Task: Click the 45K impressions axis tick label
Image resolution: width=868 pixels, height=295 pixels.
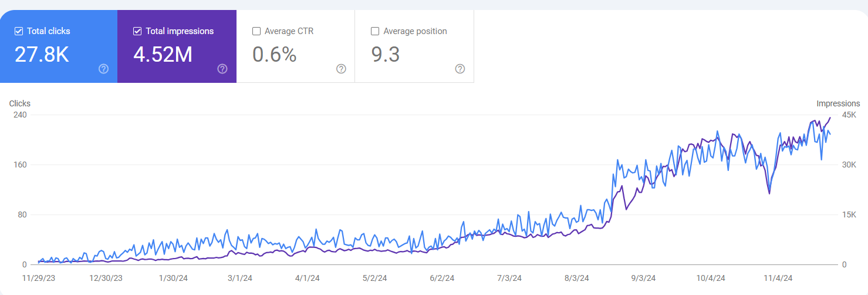Action: coord(849,115)
